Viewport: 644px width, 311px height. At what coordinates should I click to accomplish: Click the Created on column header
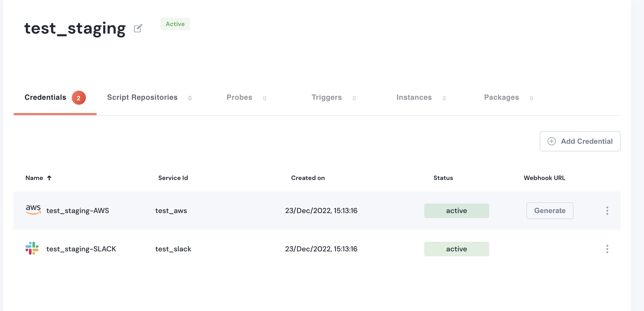[x=308, y=178]
